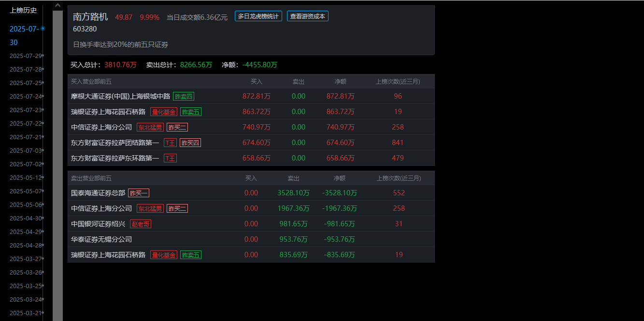This screenshot has width=644, height=321.
Task: Open the 2025-03-24 history date
Action: (26, 299)
